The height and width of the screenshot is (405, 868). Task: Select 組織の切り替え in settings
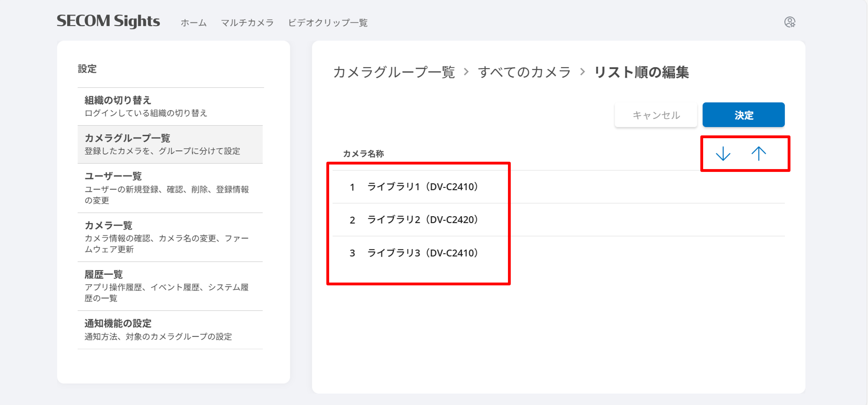pos(170,106)
